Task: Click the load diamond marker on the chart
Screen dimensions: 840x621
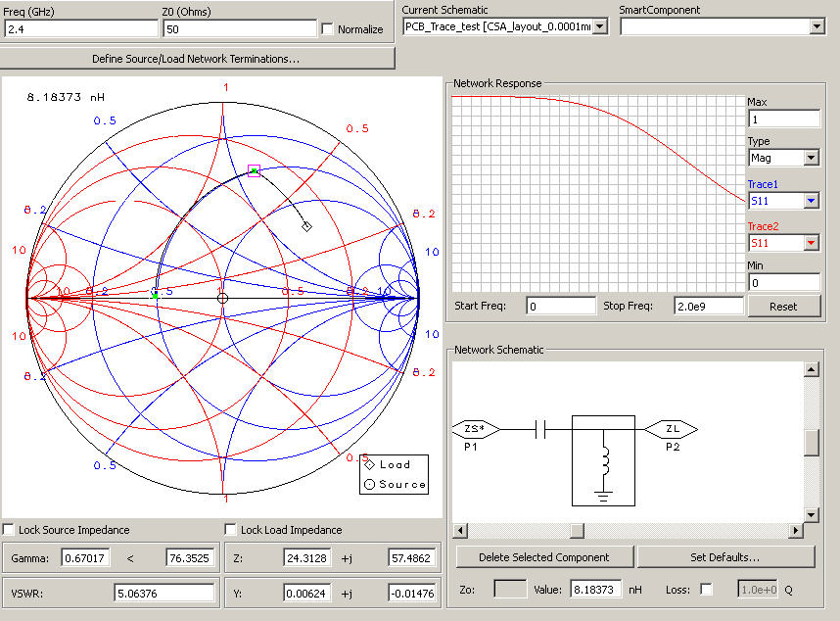Action: tap(306, 226)
